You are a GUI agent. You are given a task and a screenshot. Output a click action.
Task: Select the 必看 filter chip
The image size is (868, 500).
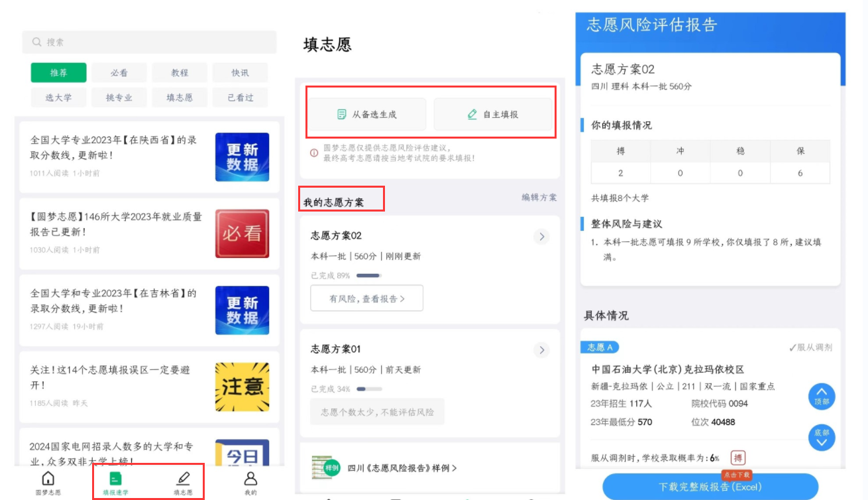(x=119, y=72)
